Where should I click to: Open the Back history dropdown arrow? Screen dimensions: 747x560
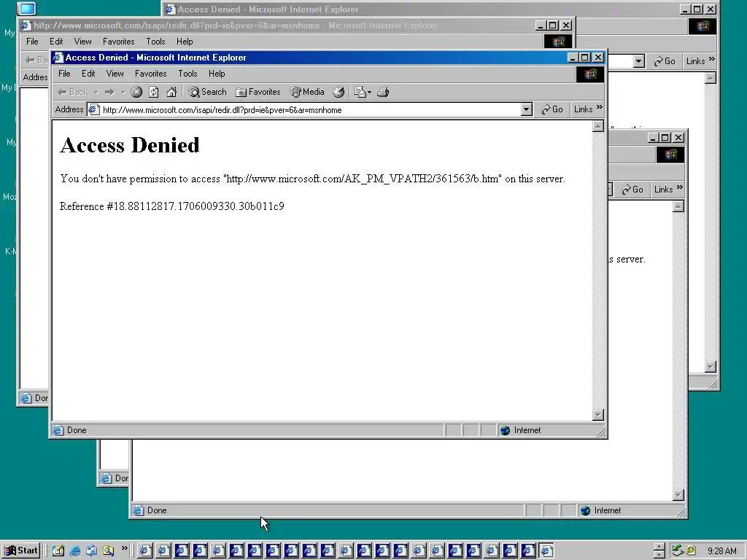pos(96,92)
